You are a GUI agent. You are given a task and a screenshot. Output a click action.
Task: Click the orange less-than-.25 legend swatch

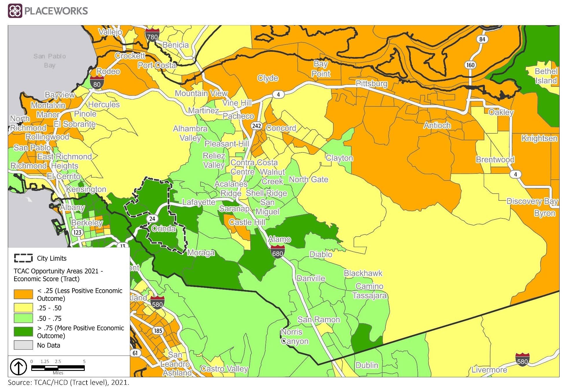click(23, 294)
